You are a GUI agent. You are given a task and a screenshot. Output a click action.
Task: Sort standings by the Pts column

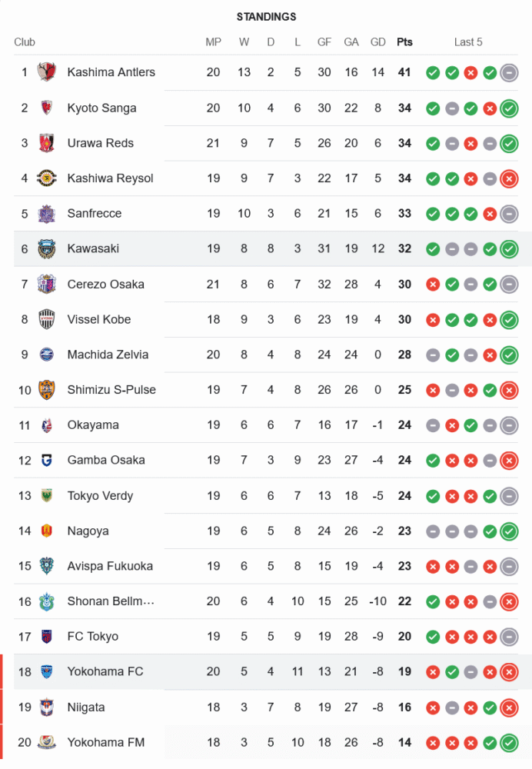click(404, 42)
